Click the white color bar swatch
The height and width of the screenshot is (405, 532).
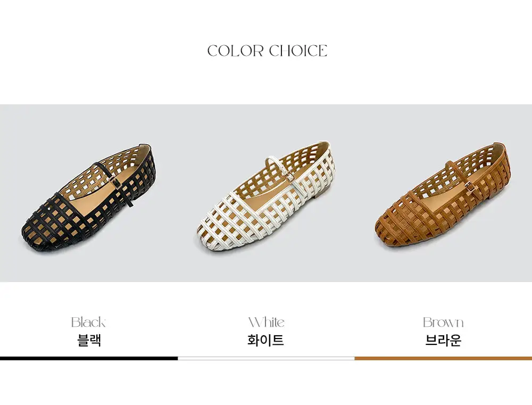266,359
